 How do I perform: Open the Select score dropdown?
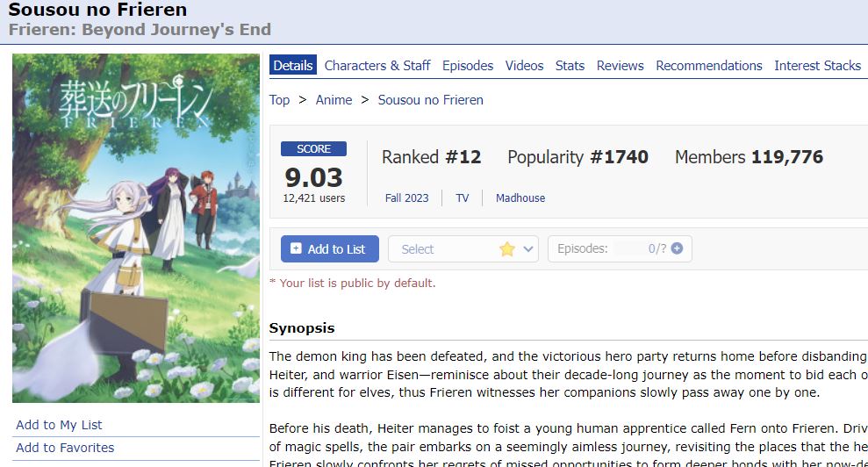(463, 249)
